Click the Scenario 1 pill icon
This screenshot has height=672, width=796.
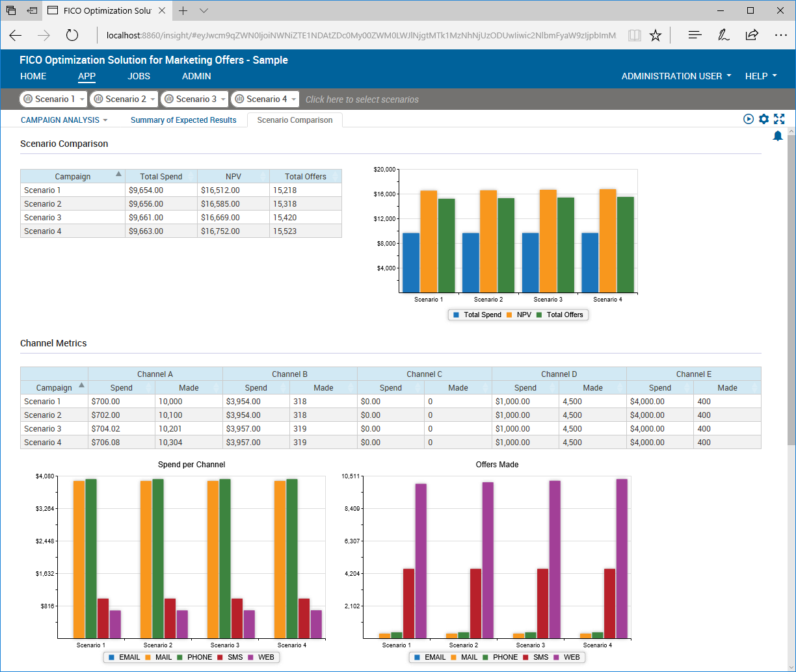pyautogui.click(x=28, y=99)
